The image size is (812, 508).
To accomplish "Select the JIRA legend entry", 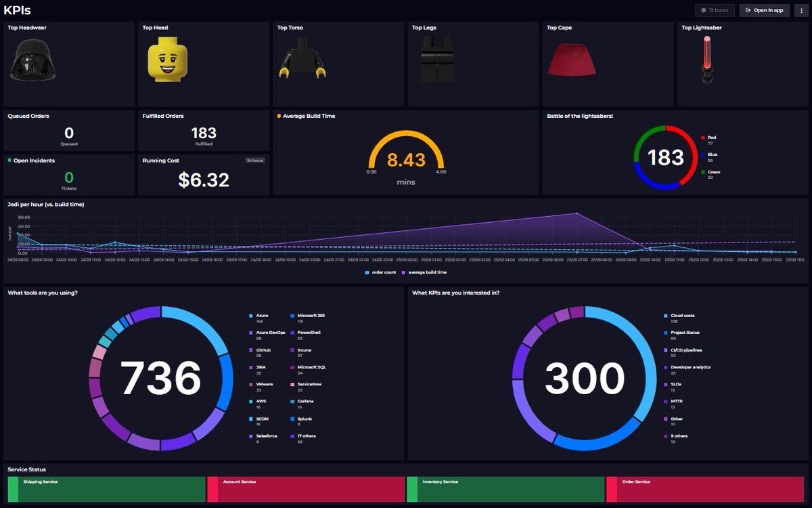I will [x=259, y=370].
